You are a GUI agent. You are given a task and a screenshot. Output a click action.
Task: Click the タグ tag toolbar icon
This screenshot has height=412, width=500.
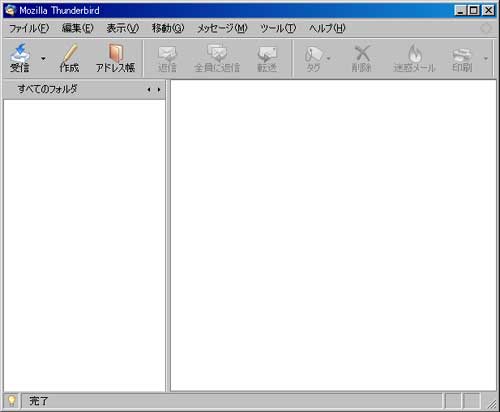click(313, 59)
